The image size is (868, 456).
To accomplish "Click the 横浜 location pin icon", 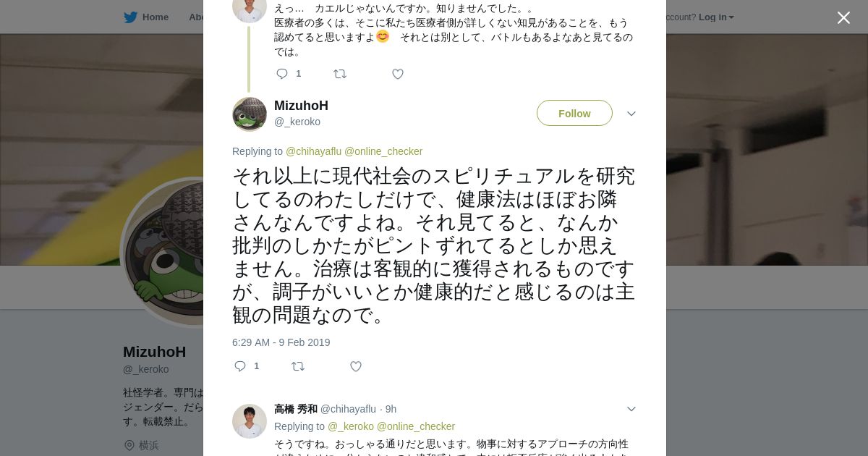I will pyautogui.click(x=129, y=445).
